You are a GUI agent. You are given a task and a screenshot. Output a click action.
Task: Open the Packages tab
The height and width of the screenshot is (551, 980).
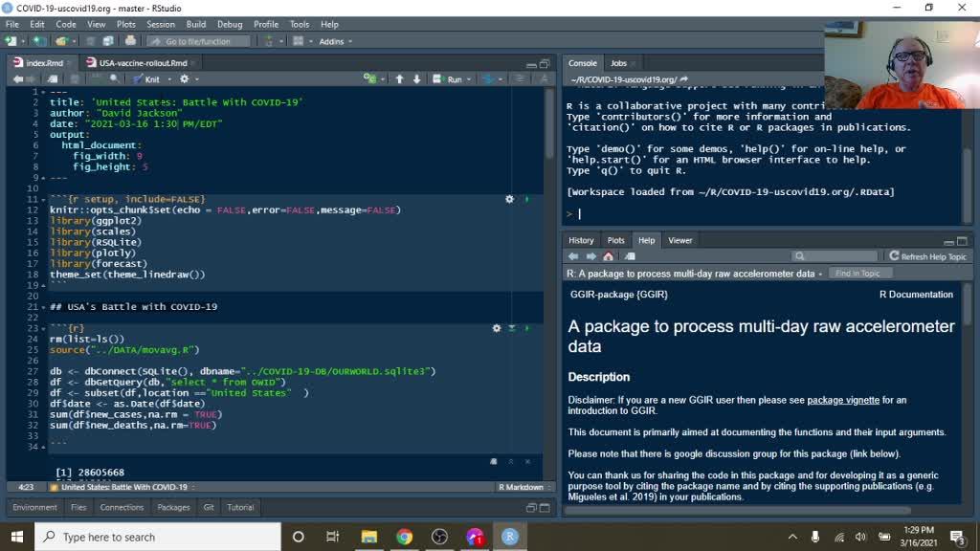click(173, 507)
